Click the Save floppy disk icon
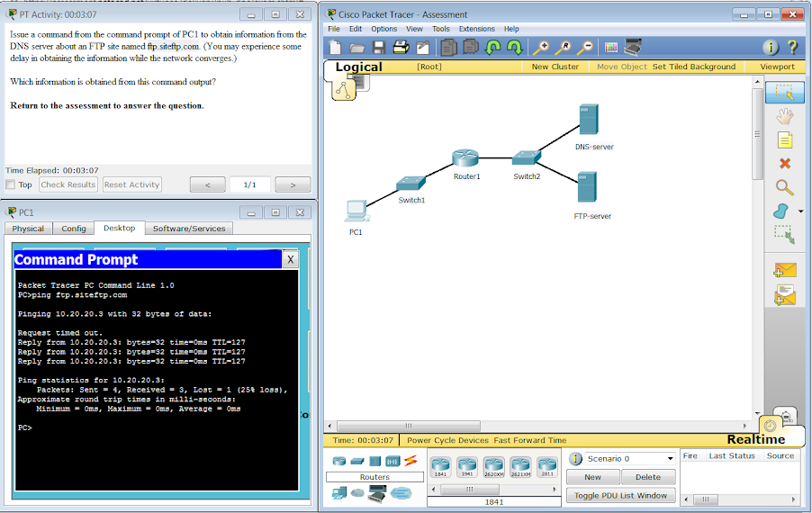The image size is (812, 513). pos(379,48)
